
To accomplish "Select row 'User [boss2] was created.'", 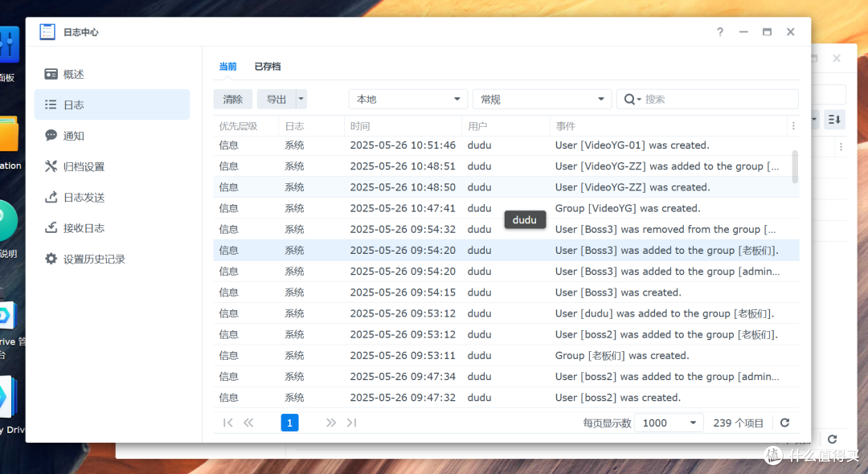I will [506, 398].
